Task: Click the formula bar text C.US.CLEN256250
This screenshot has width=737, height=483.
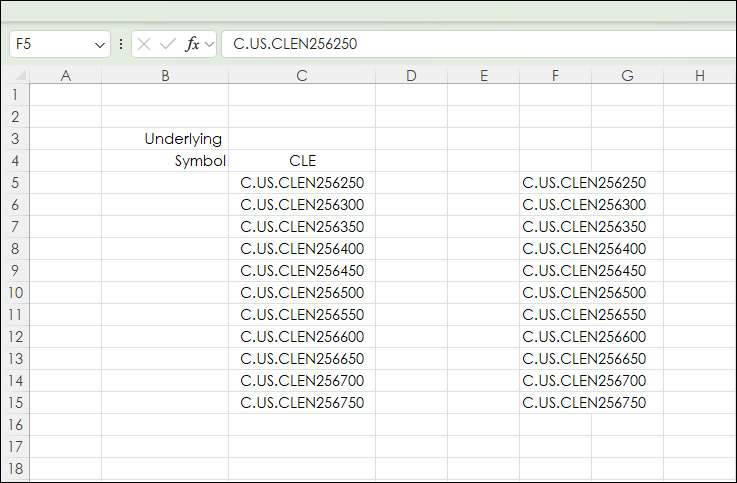Action: click(295, 44)
